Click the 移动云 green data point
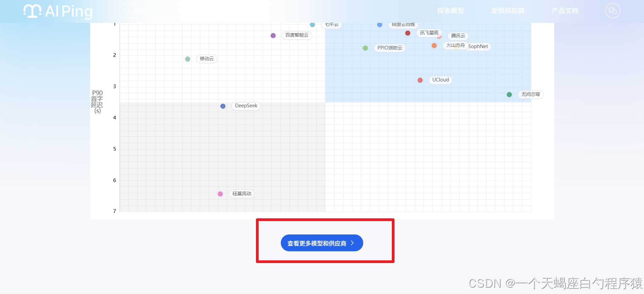Image resolution: width=644 pixels, height=294 pixels. point(188,59)
